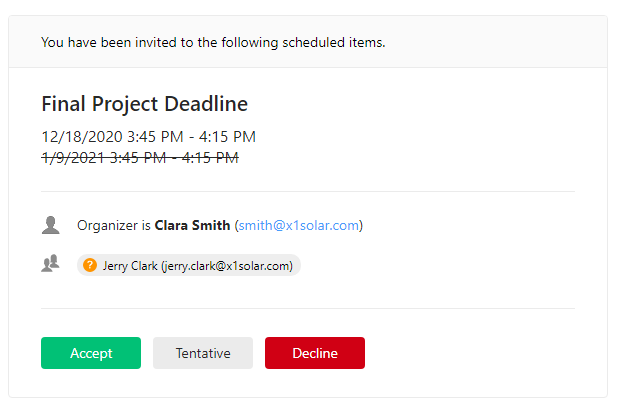Screen dimensions: 622x418
Task: Click the organizer name Clara Smith
Action: point(192,225)
